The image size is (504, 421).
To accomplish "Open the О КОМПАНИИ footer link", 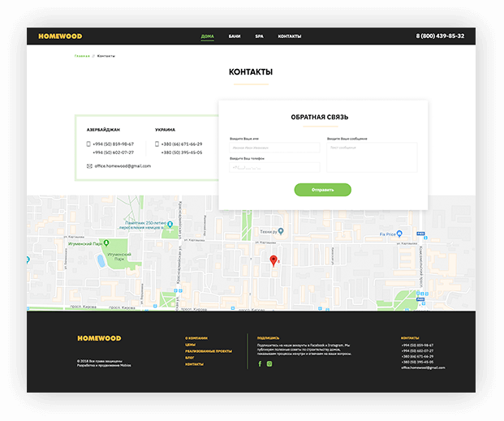I will [x=196, y=338].
